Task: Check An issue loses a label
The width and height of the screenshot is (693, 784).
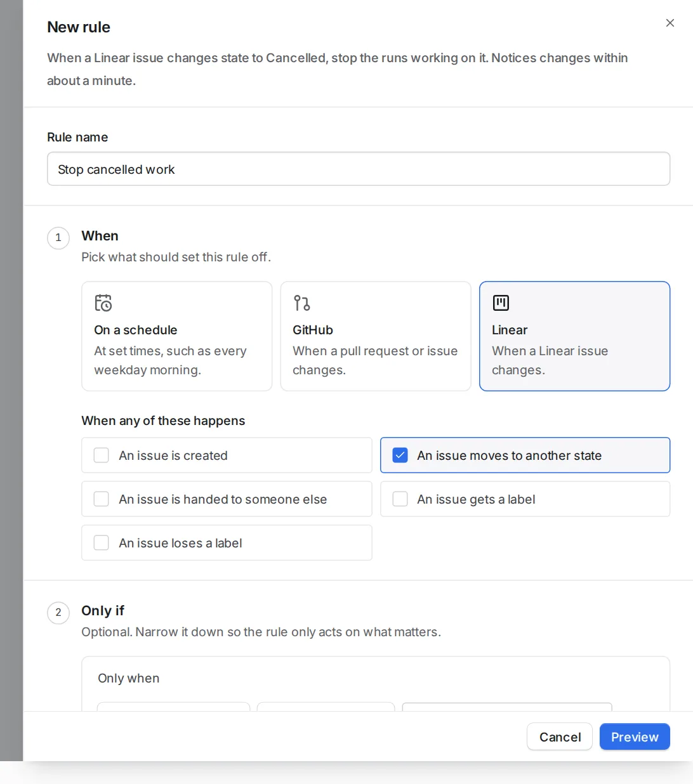Action: [x=102, y=543]
